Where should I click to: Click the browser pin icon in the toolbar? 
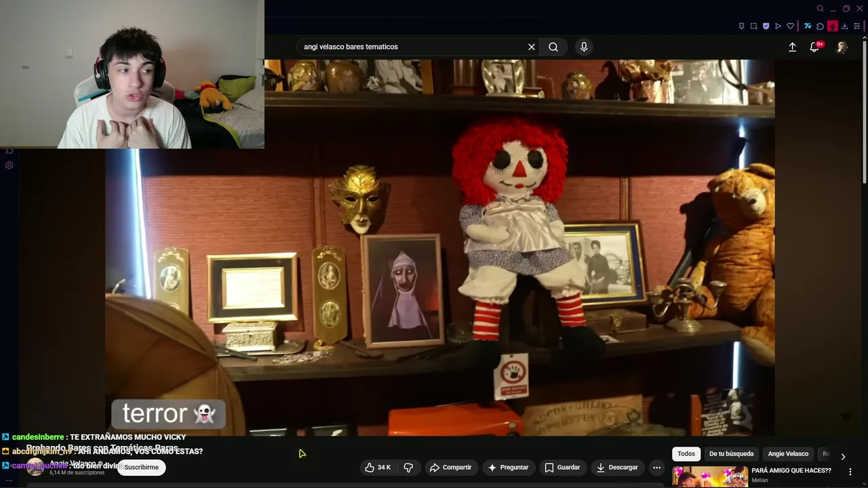[741, 26]
